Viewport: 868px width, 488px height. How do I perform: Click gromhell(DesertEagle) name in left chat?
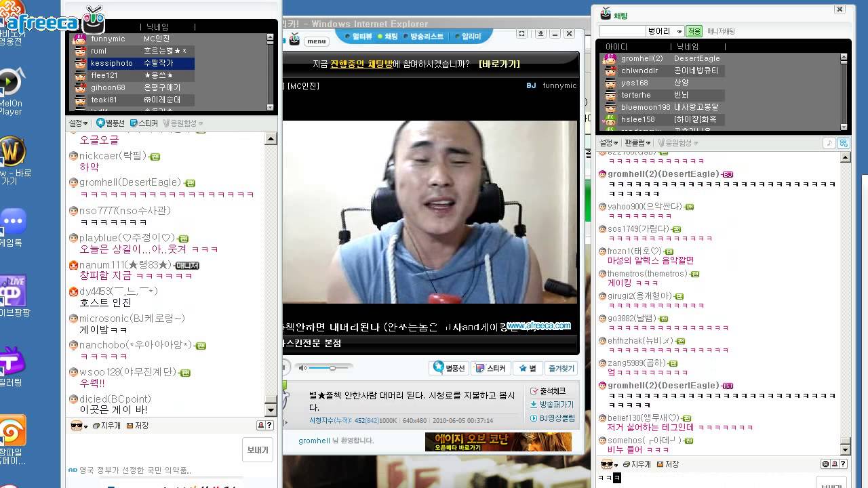pyautogui.click(x=130, y=182)
